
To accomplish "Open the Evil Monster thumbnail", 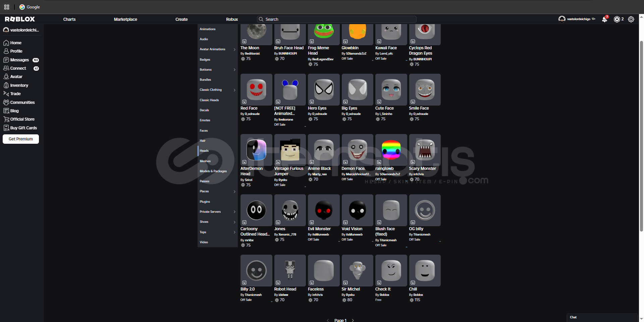I will (x=324, y=210).
